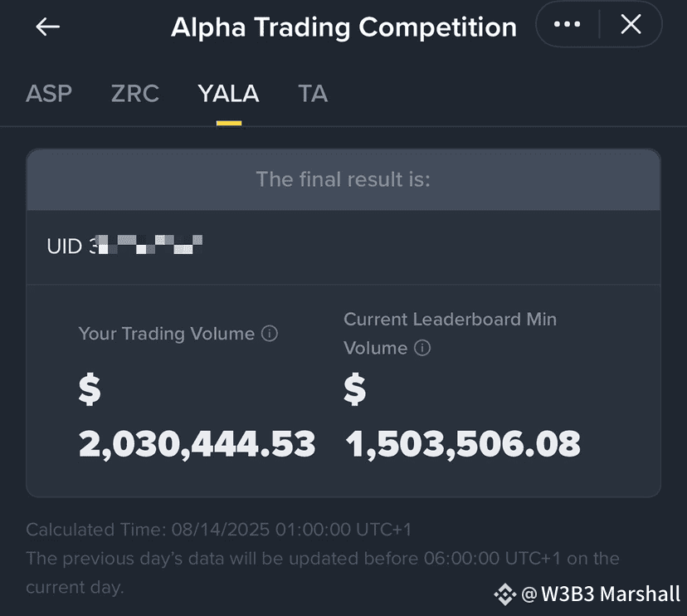Switch to the ZRC tab
687x616 pixels.
135,93
